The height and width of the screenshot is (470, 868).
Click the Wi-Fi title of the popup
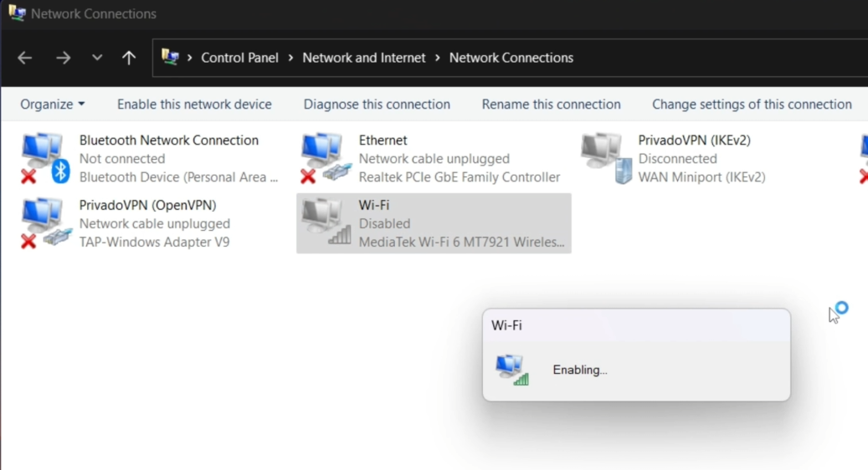click(506, 325)
